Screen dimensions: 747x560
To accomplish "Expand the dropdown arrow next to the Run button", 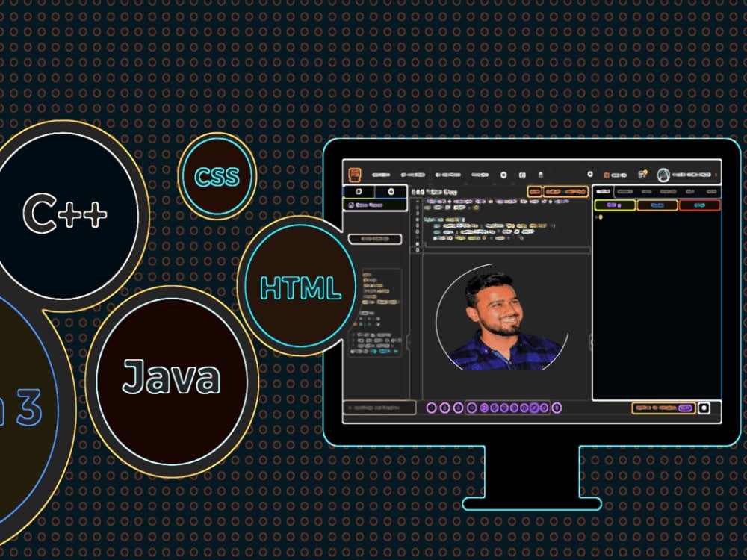I will point(577,192).
